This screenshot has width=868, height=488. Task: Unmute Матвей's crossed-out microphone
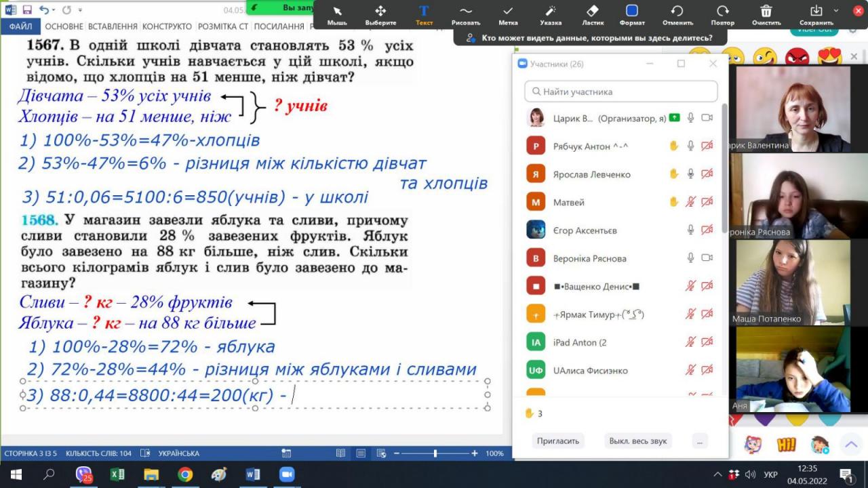(x=690, y=202)
